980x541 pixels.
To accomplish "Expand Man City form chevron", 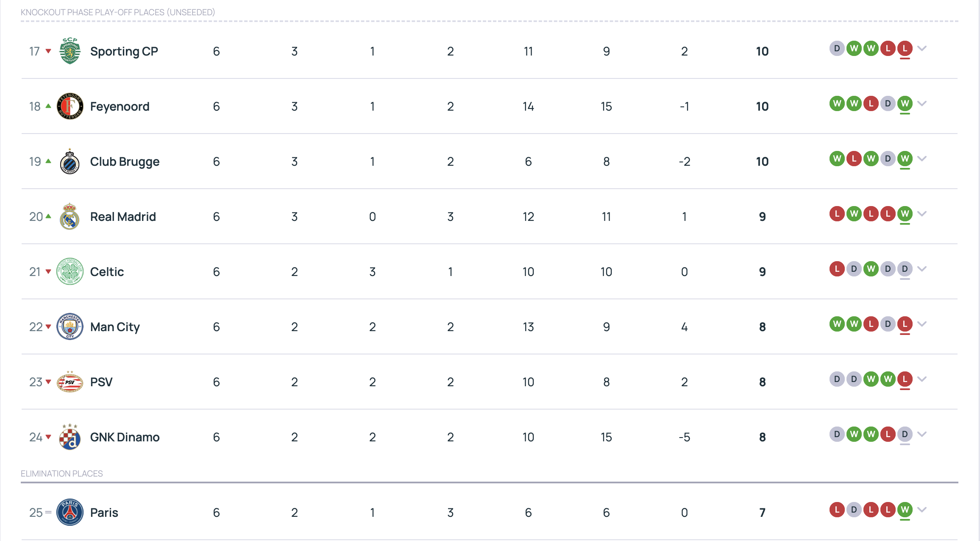I will (922, 324).
